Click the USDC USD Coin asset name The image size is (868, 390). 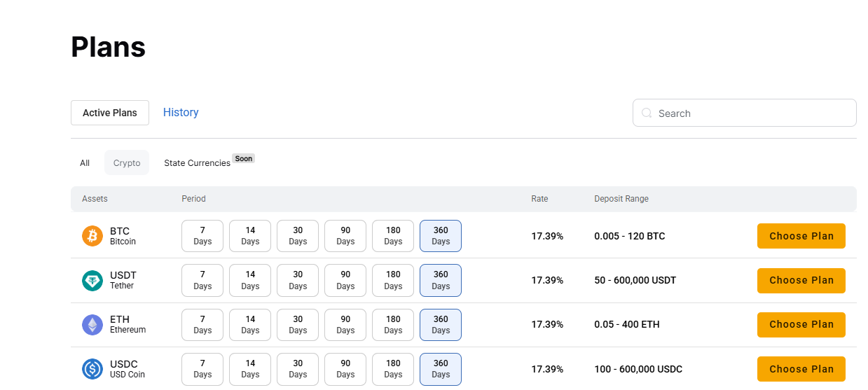tap(128, 369)
